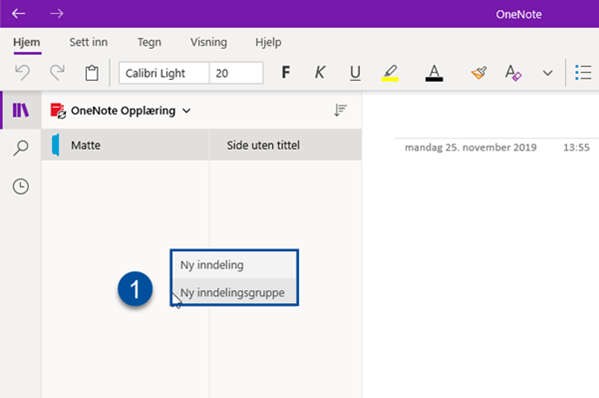Switch to the Visning tab

click(209, 42)
